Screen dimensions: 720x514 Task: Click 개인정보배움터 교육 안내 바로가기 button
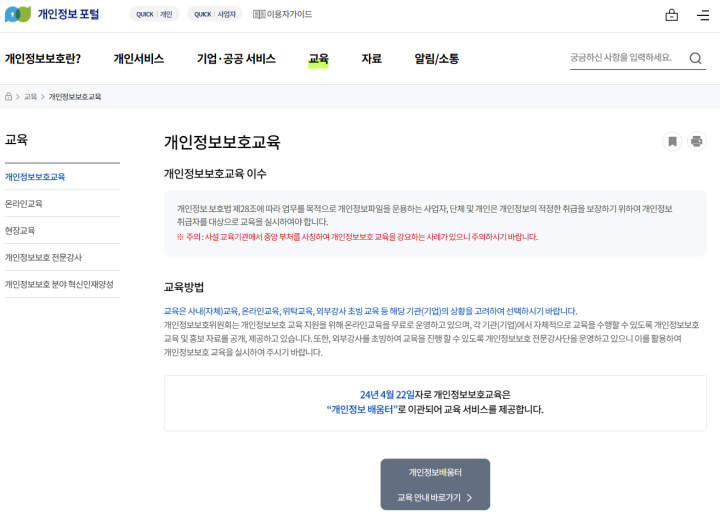point(435,484)
